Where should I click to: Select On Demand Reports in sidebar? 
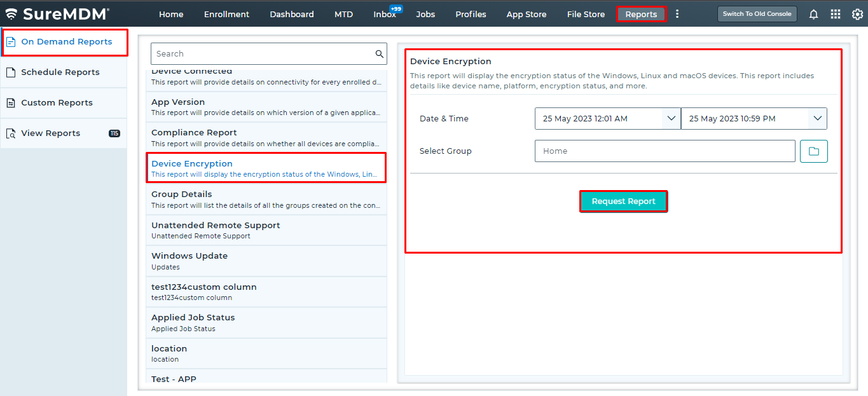click(65, 42)
